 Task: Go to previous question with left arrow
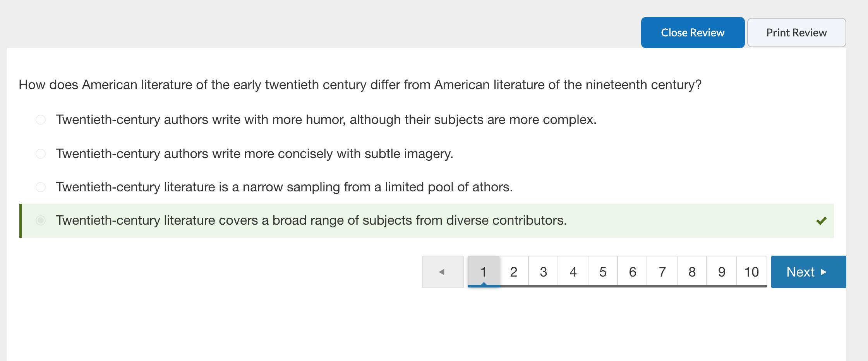pyautogui.click(x=443, y=272)
